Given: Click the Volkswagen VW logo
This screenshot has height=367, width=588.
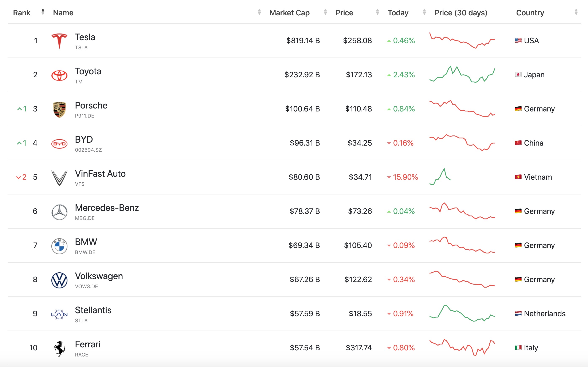Looking at the screenshot, I should 59,280.
